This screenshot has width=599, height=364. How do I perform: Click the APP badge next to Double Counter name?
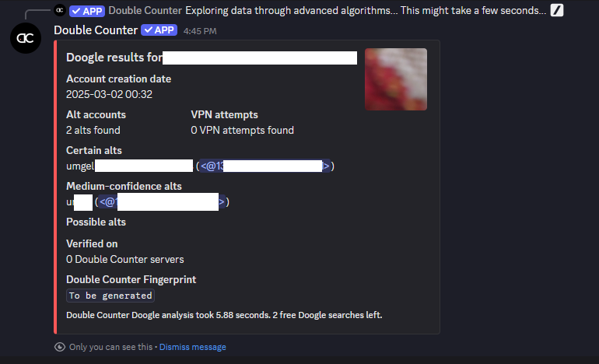(x=159, y=30)
